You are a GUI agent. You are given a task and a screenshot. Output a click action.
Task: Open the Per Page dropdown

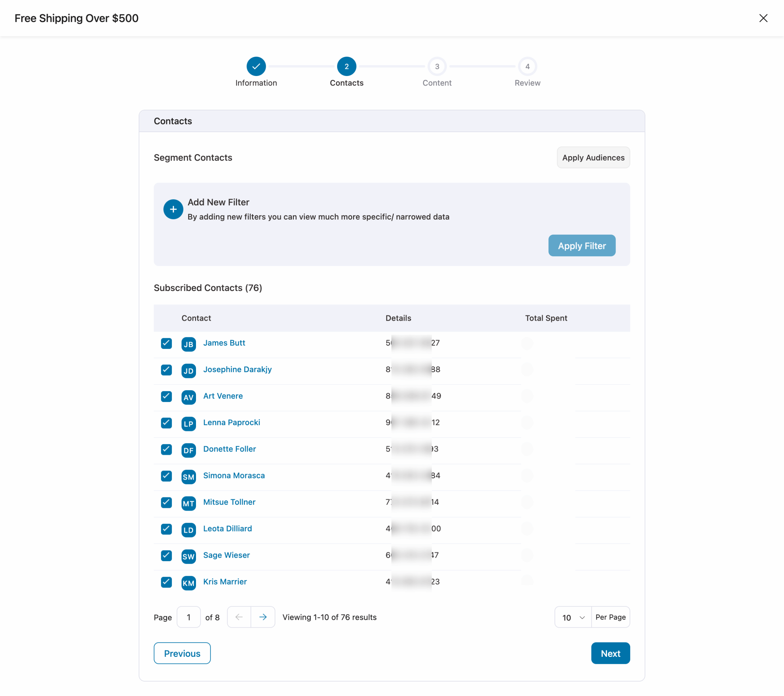[572, 617]
